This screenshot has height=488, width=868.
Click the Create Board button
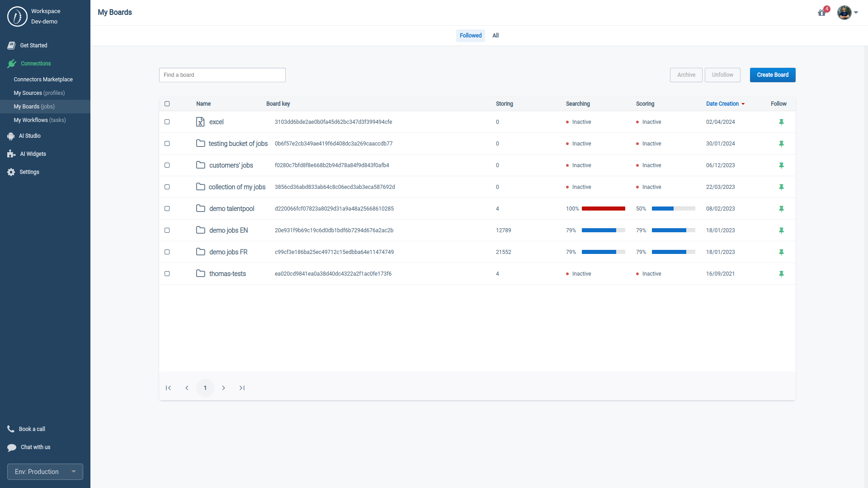click(x=773, y=75)
